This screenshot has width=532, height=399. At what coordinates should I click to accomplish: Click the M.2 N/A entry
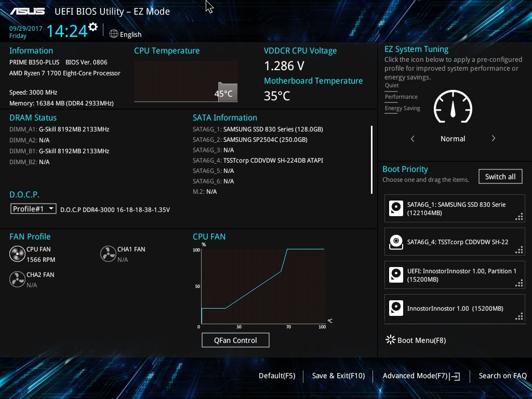click(205, 192)
